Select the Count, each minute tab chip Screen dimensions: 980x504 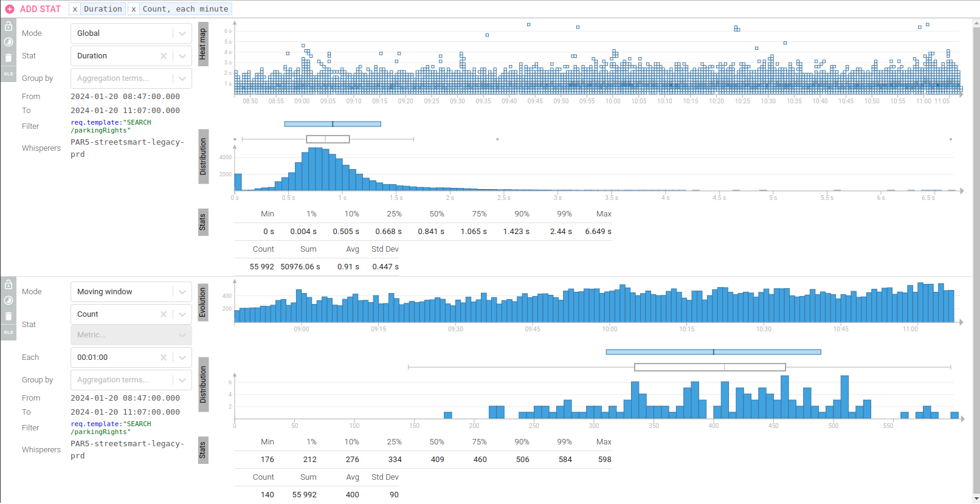tap(185, 9)
